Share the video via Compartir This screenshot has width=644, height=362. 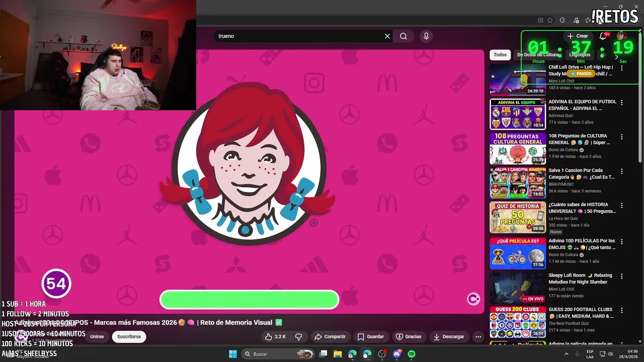(330, 336)
